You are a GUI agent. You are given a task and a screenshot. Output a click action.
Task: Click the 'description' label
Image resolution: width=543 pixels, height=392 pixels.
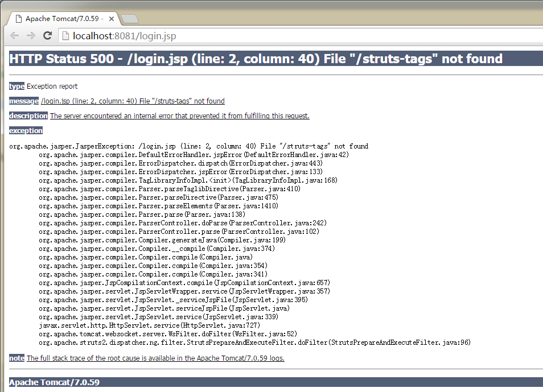coord(28,115)
